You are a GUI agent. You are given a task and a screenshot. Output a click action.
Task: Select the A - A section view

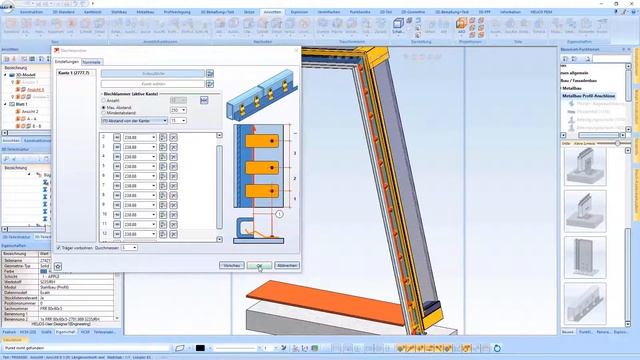(31, 119)
